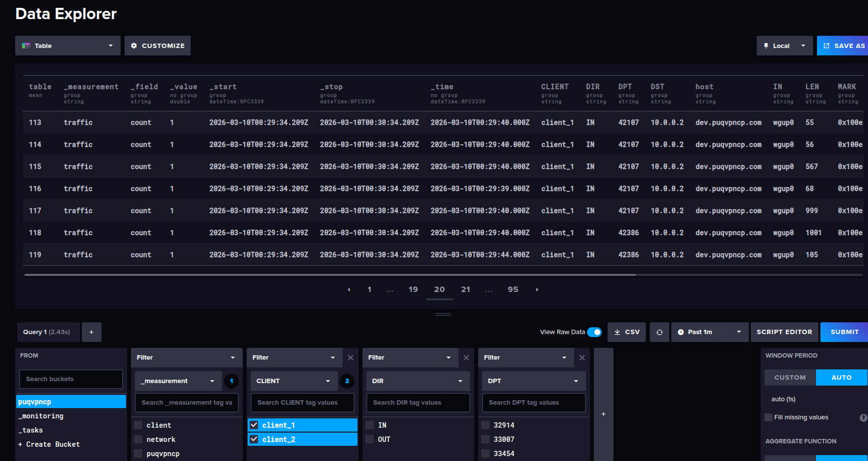Sort by CLIENT column header

pos(555,87)
